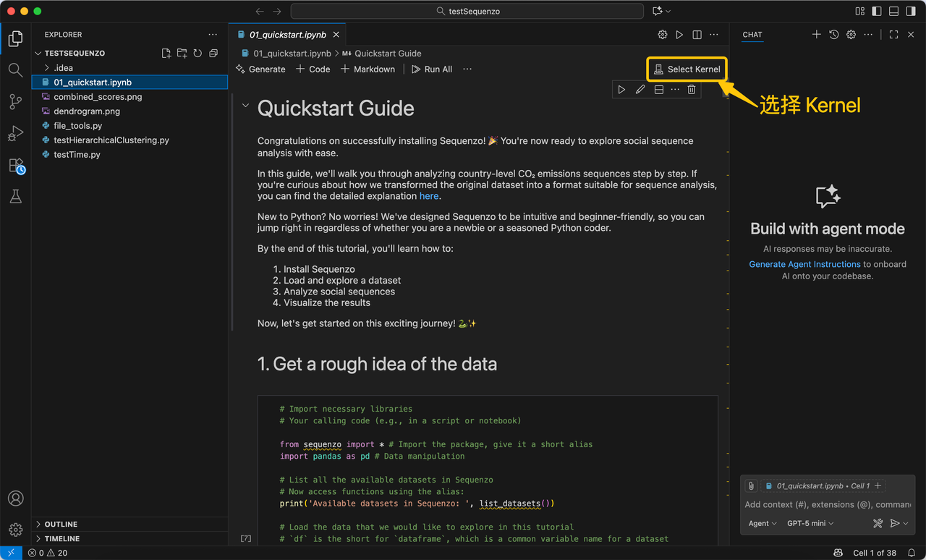Open chat history clock icon
926x560 pixels.
pyautogui.click(x=833, y=35)
